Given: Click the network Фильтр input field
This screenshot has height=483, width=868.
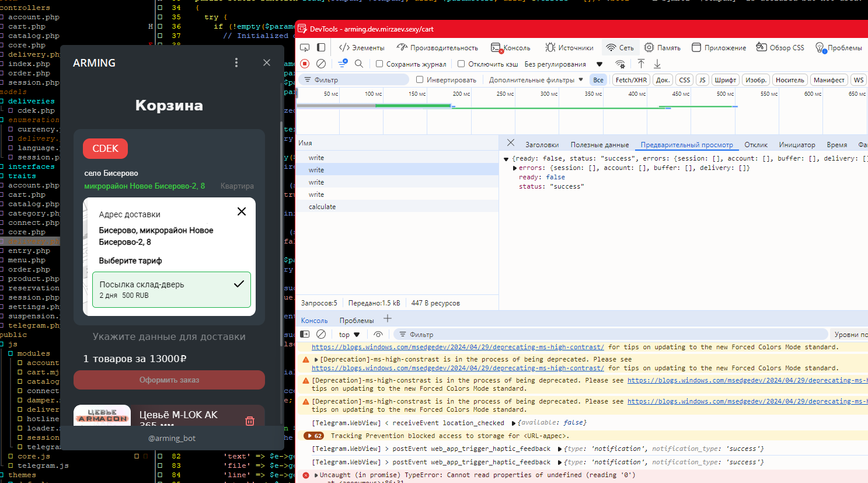Looking at the screenshot, I should tap(354, 79).
